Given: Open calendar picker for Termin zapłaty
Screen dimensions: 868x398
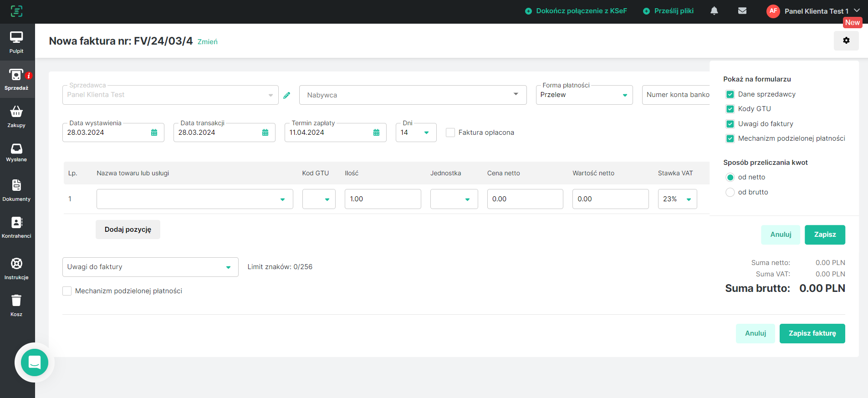Looking at the screenshot, I should coord(376,133).
